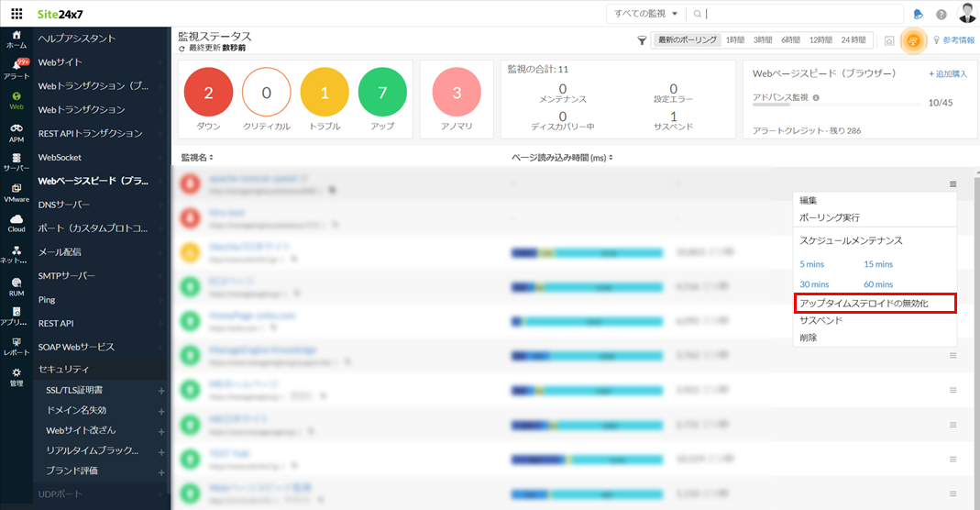
Task: Click the 追加購入 link
Action: click(x=948, y=73)
